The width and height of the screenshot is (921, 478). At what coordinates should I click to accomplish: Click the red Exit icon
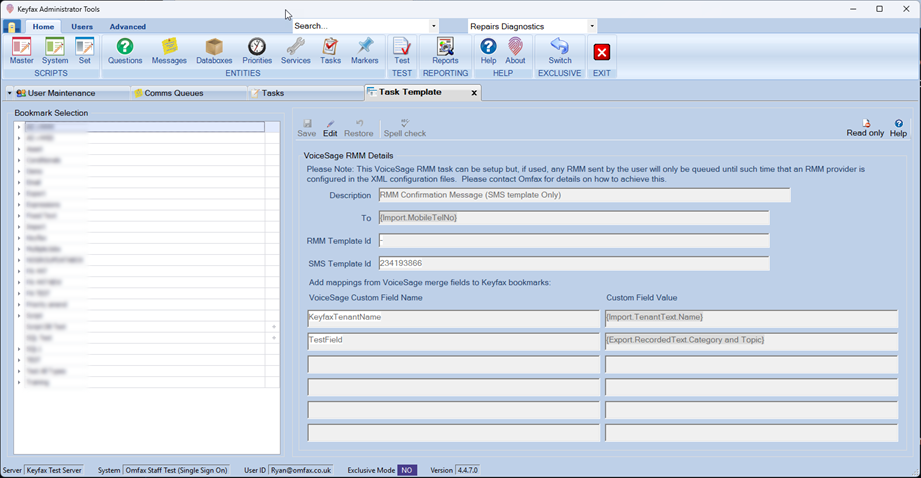coord(601,52)
